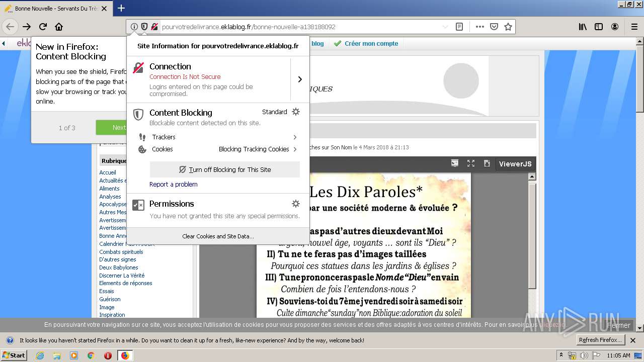Open the Firefox Home page icon
Screen dimensions: 644x362
59,27
